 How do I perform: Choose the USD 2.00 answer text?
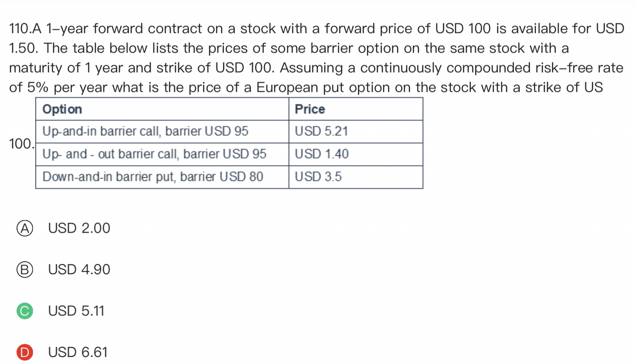(x=79, y=229)
